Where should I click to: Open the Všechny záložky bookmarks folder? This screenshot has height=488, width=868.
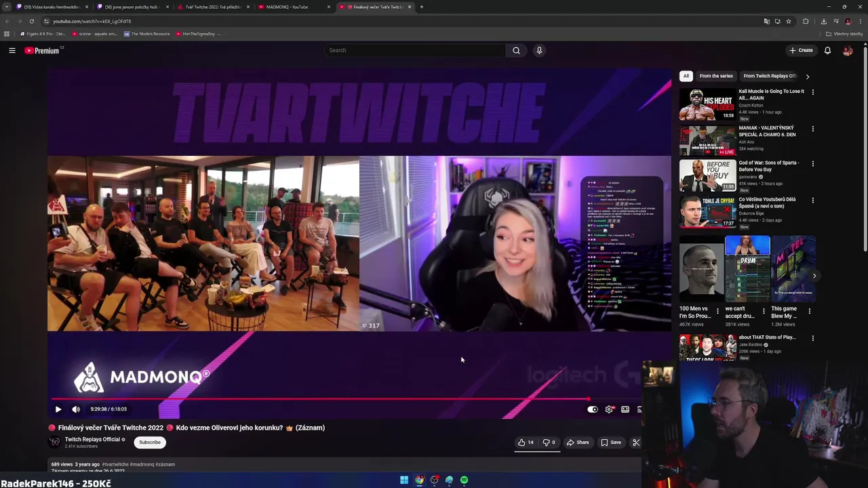click(845, 34)
